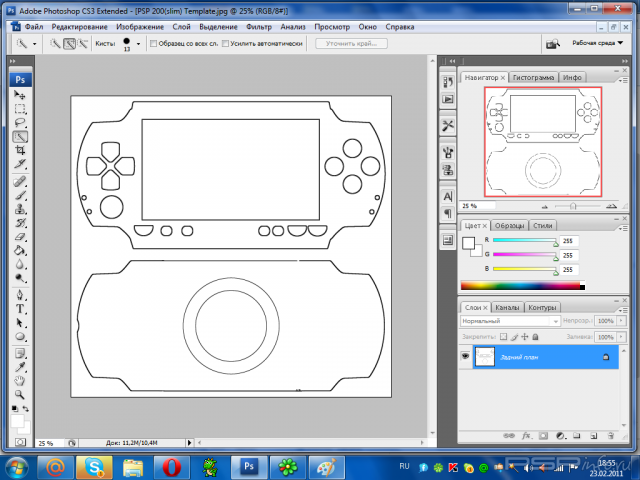Click the delete layer trash icon
Image resolution: width=640 pixels, height=480 pixels.
[x=608, y=436]
